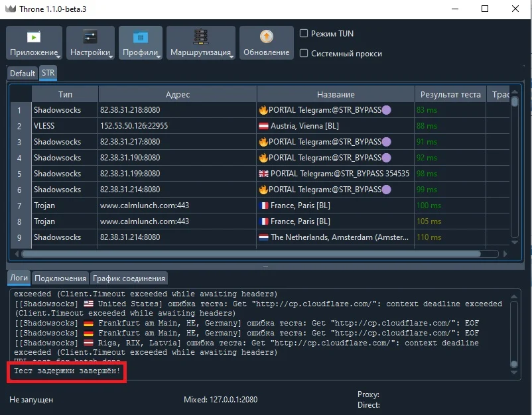Click the 110 ms test result
The width and height of the screenshot is (532, 415).
coord(429,237)
